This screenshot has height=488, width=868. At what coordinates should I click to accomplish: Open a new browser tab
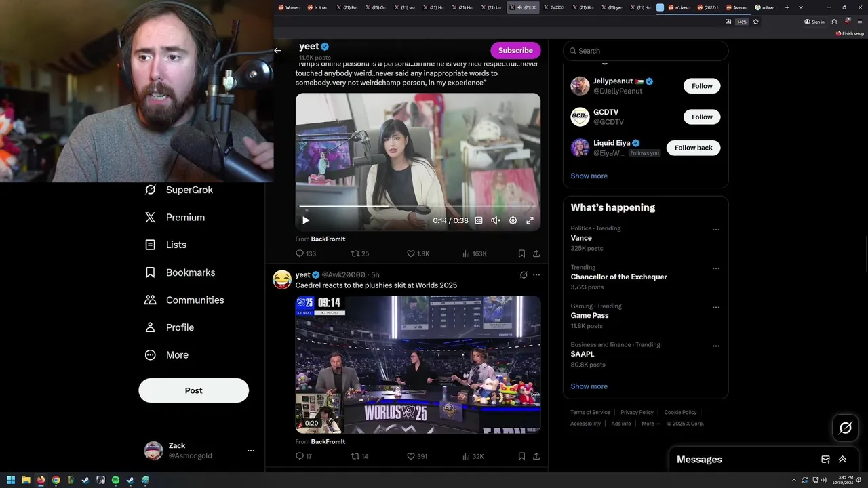[787, 7]
